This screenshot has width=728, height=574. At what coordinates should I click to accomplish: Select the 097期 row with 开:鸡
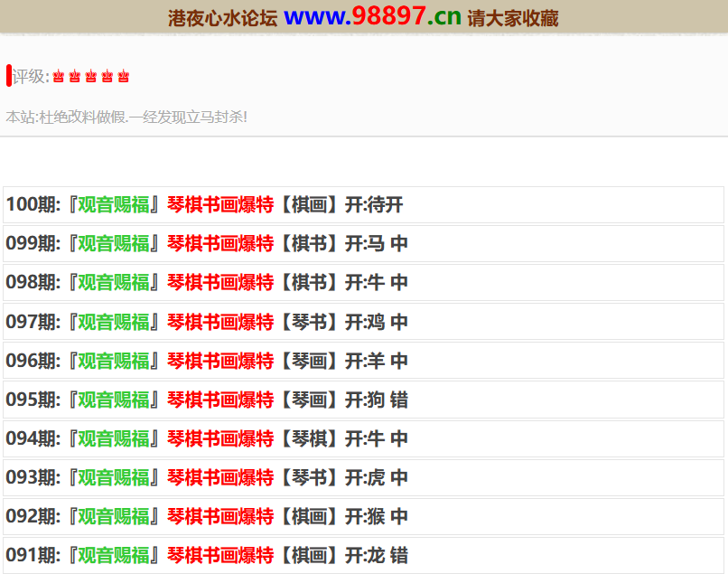[363, 322]
